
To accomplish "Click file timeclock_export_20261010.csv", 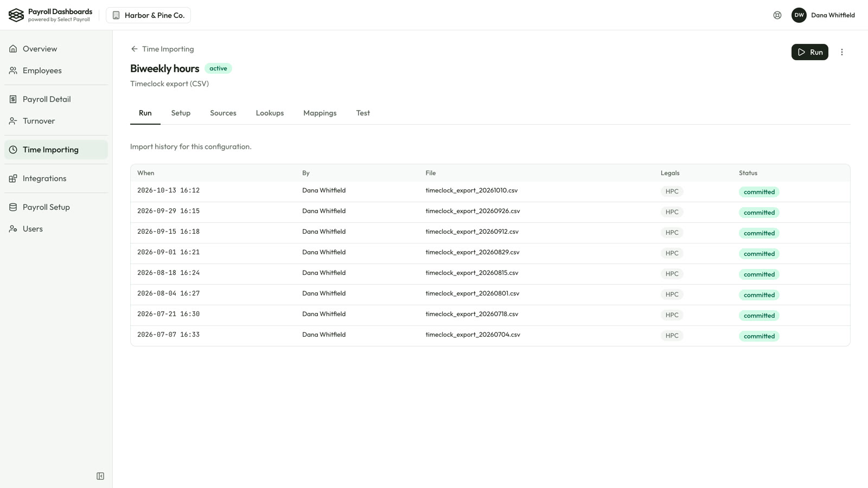I will [x=471, y=190].
